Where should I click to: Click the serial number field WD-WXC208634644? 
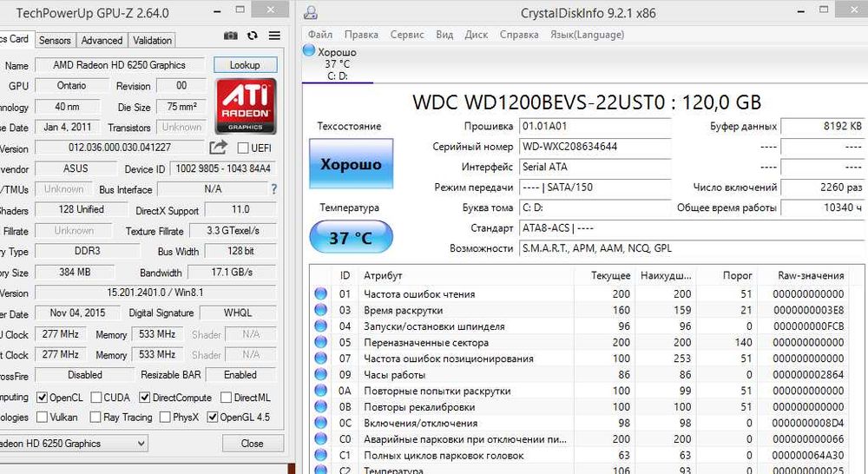click(595, 147)
